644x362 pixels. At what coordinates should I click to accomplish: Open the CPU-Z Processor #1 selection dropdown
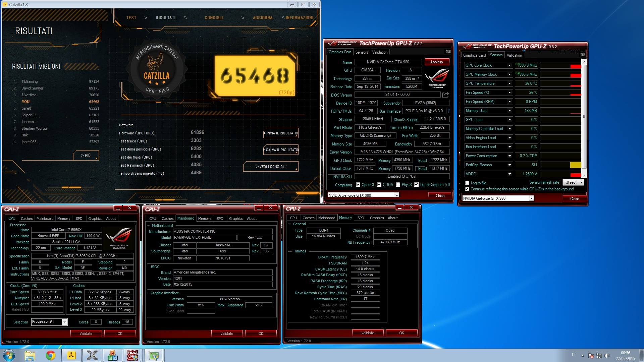(x=64, y=322)
